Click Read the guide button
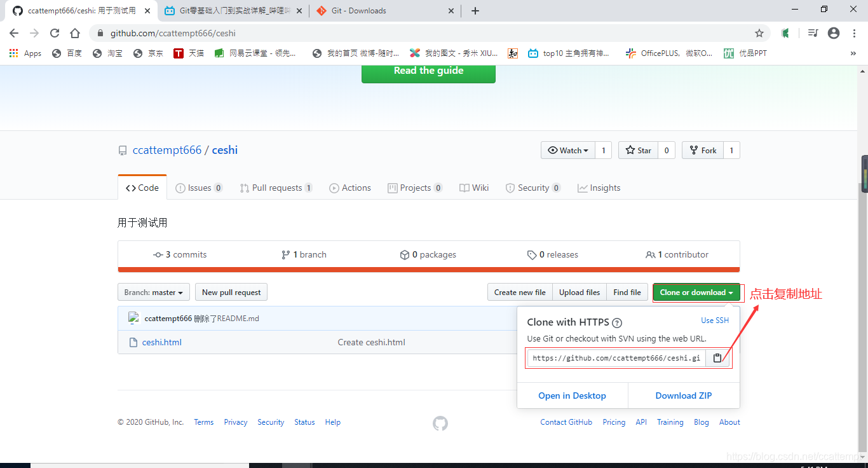The width and height of the screenshot is (868, 468). (428, 71)
